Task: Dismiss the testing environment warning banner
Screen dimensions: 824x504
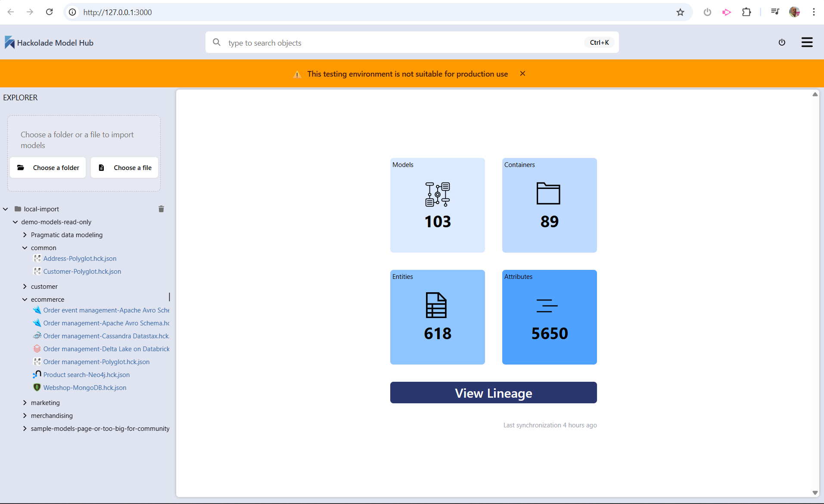Action: [x=522, y=74]
